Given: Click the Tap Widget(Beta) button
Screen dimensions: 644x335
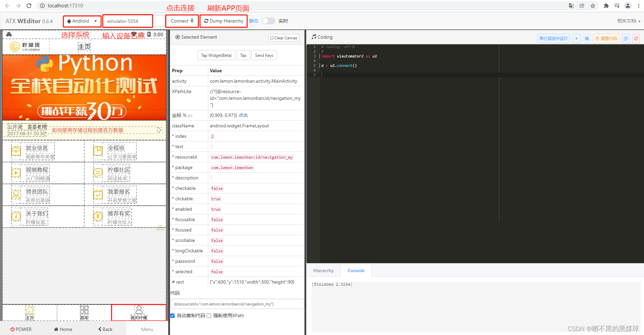Looking at the screenshot, I should 216,55.
